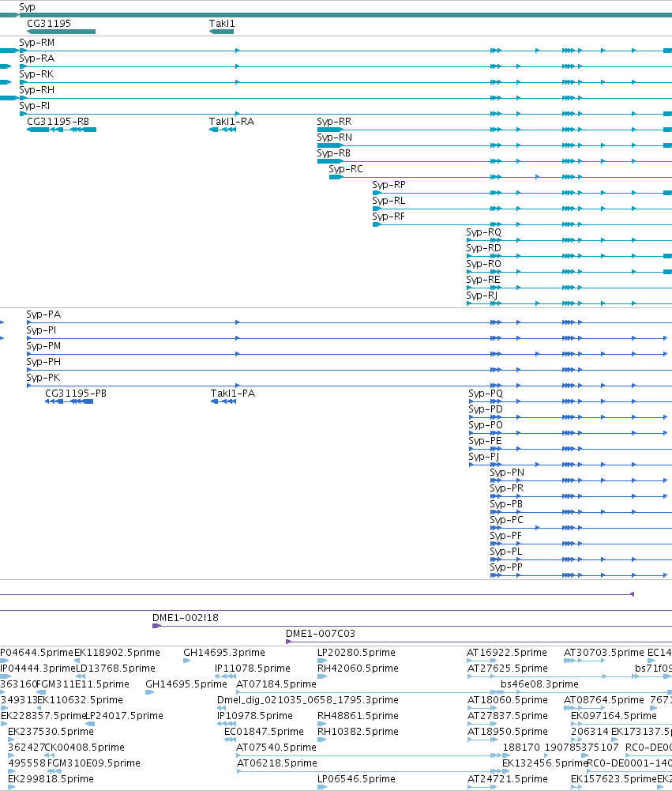Image resolution: width=672 pixels, height=791 pixels.
Task: Click the Syp-RL transcript label
Action: coord(389,200)
